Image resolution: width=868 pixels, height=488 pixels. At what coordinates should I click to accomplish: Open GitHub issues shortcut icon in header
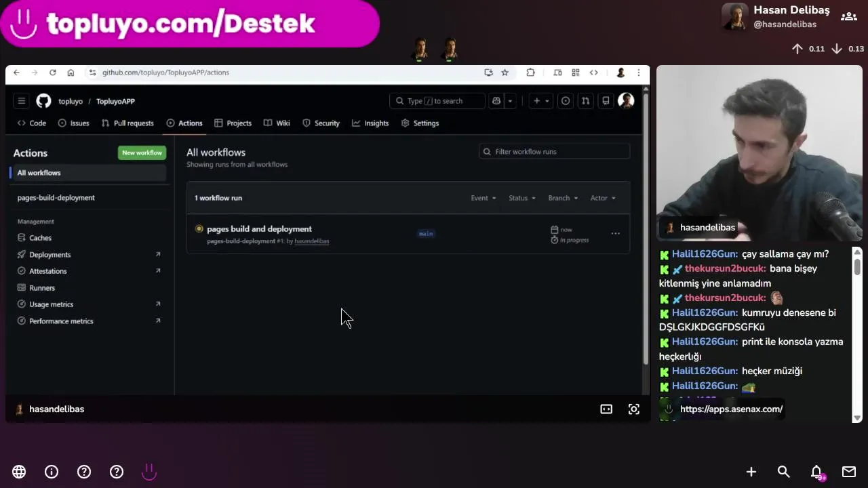pyautogui.click(x=566, y=101)
